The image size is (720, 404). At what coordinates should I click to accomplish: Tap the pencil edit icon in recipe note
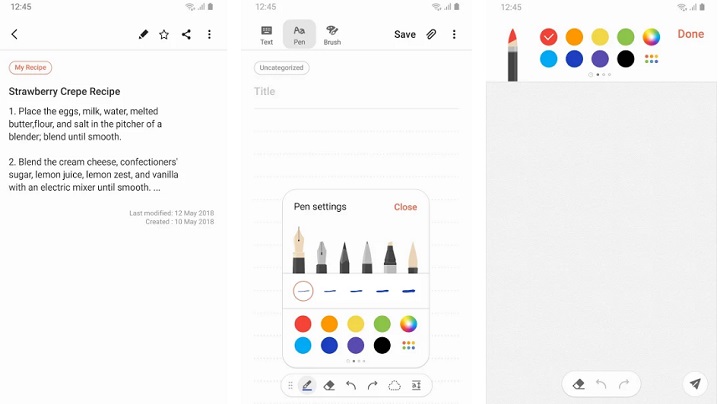coord(143,34)
